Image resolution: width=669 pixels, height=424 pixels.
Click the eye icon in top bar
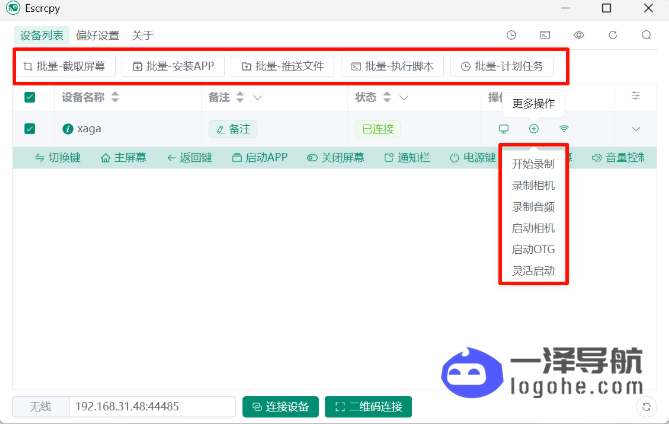click(579, 35)
